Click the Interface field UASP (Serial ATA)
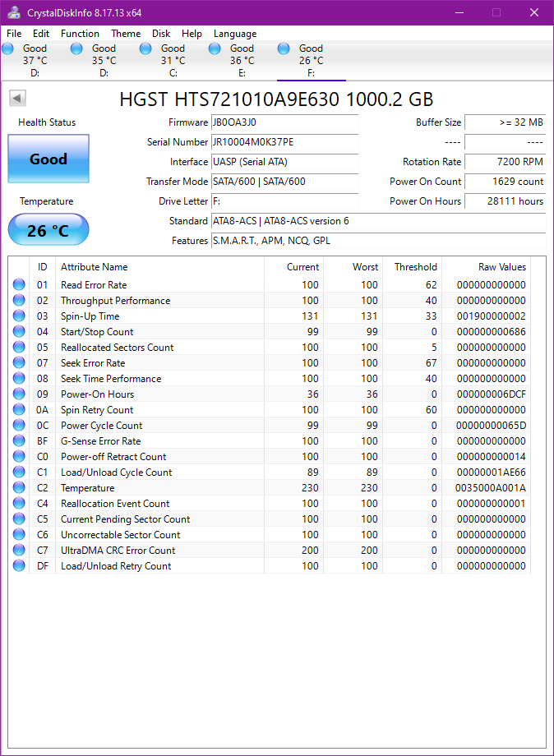 284,162
